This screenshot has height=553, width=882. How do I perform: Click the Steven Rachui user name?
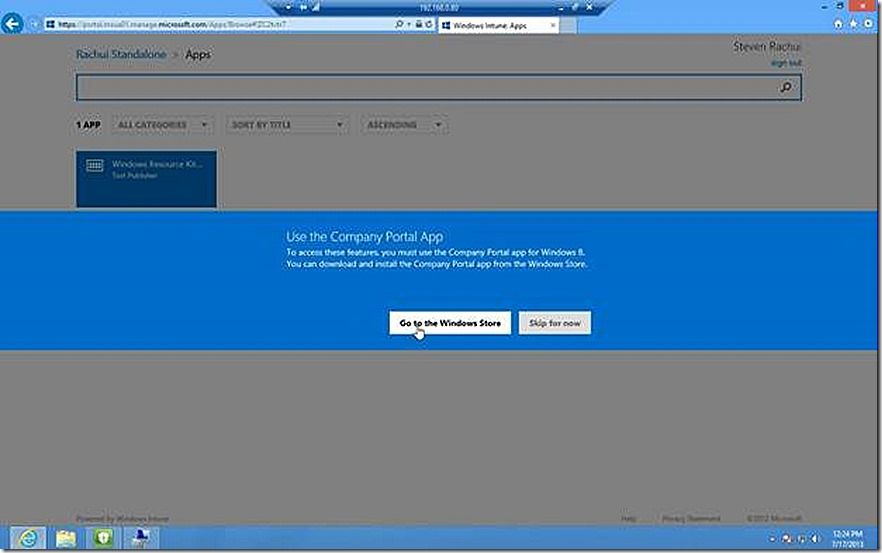click(x=767, y=47)
